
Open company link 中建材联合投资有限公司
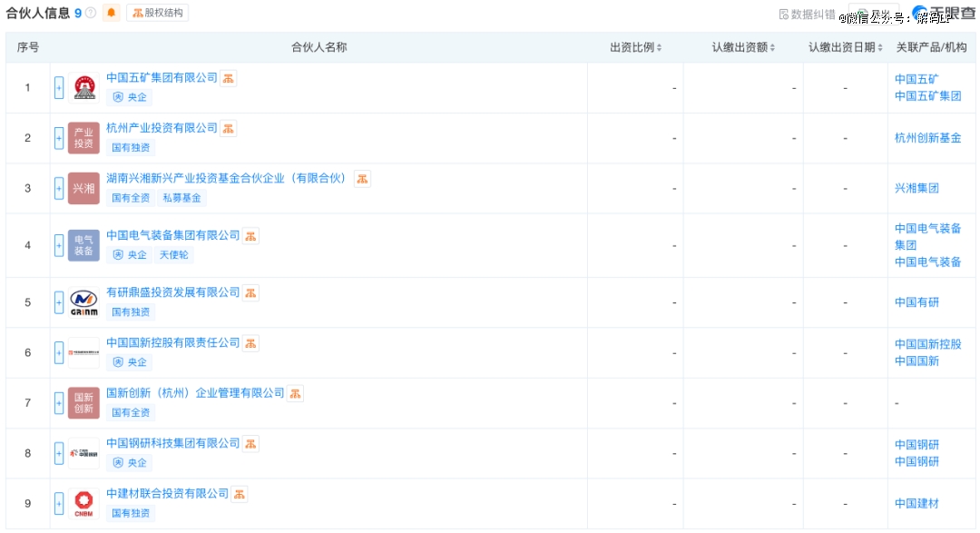(168, 494)
